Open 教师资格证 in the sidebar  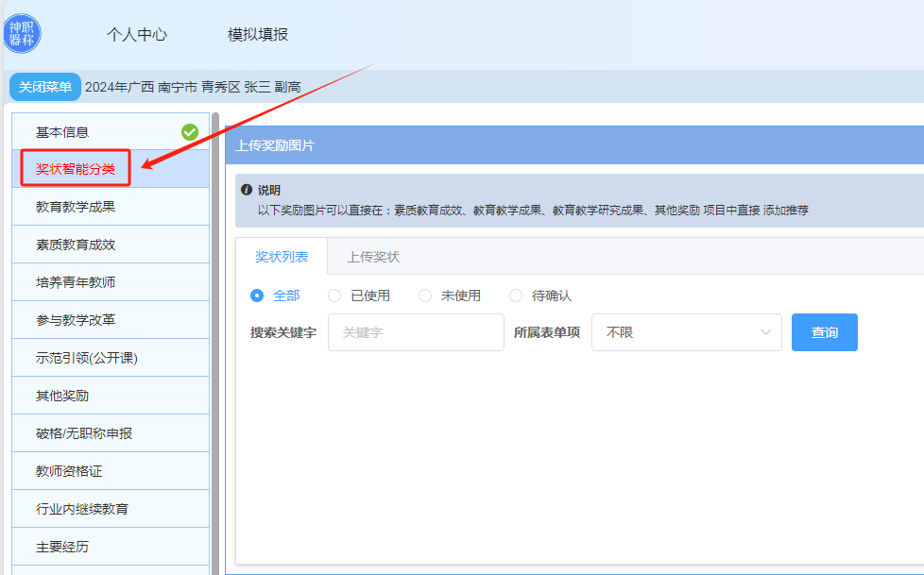pyautogui.click(x=111, y=471)
